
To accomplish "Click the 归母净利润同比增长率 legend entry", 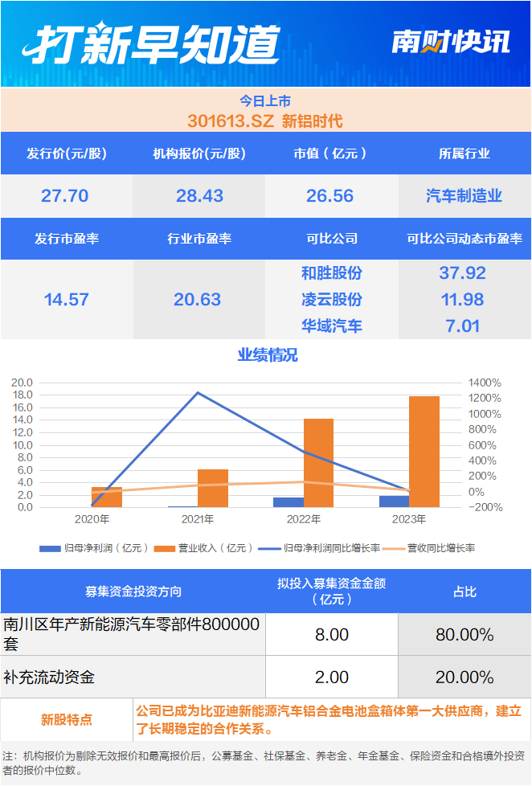I will (319, 548).
